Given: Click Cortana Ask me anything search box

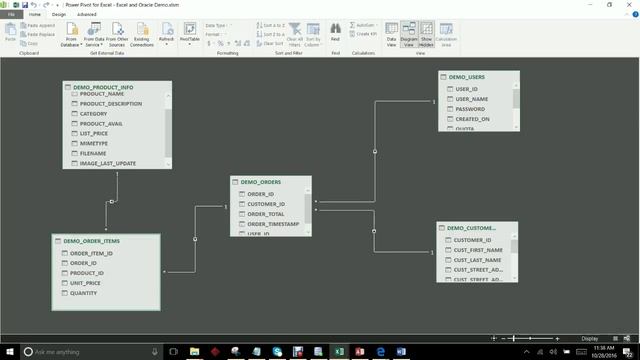Looking at the screenshot, I should coord(92,351).
